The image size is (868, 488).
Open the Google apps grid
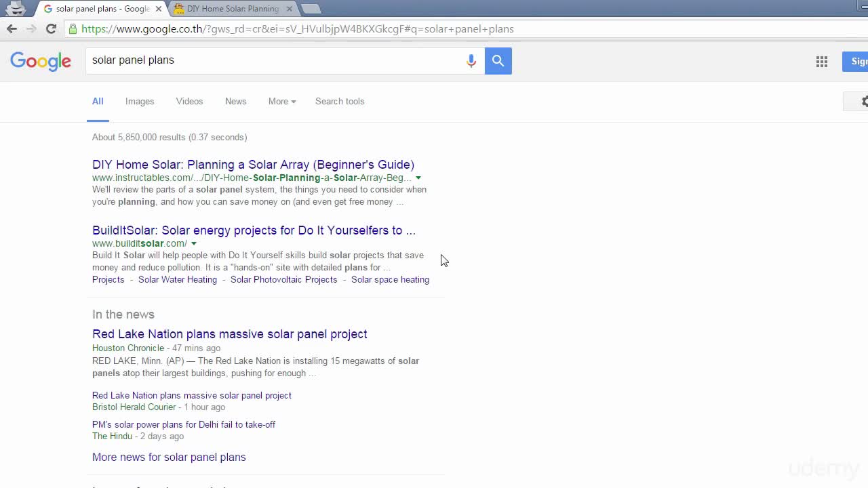click(x=821, y=62)
